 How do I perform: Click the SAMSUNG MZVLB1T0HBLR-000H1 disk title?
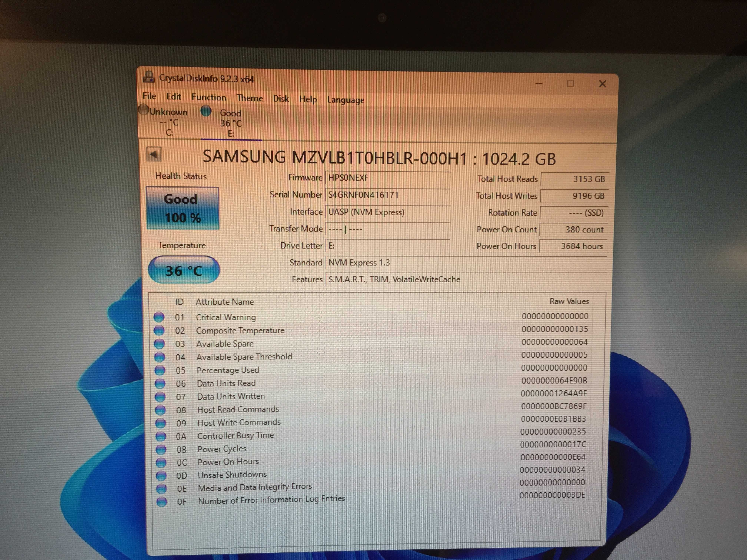(x=379, y=158)
